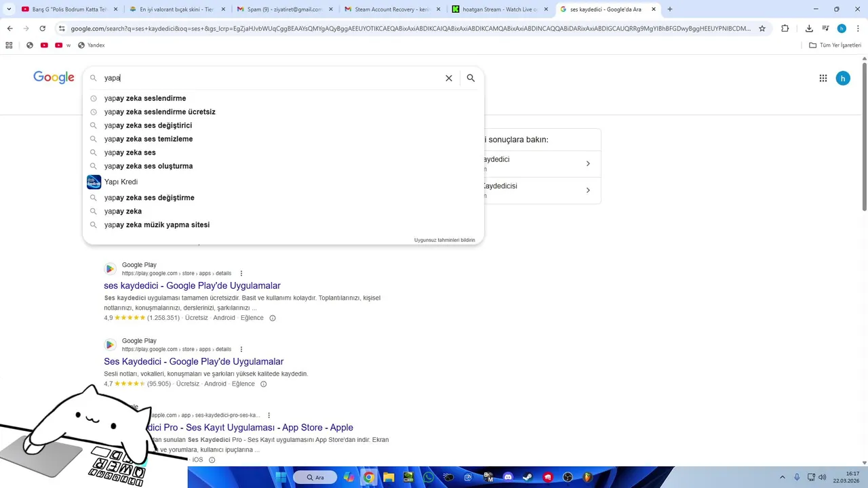Close the Gmail Spam tab
This screenshot has width=868, height=488.
coord(330,9)
